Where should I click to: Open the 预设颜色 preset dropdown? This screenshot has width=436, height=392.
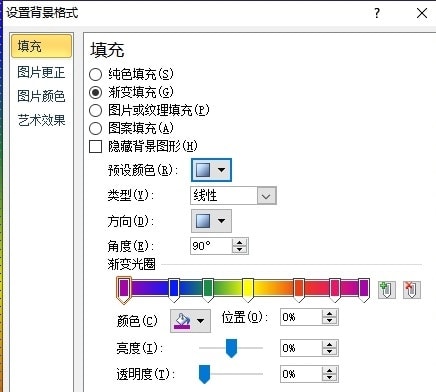(x=211, y=170)
